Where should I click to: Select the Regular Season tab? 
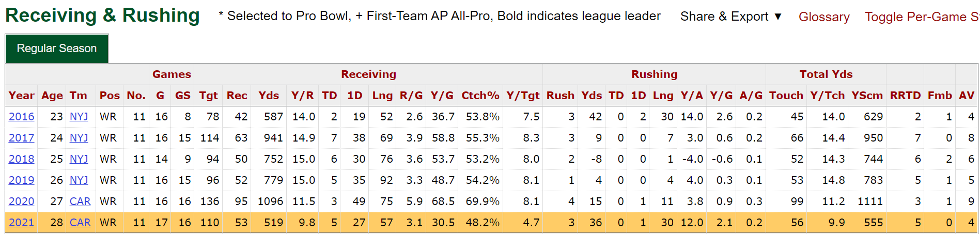57,49
